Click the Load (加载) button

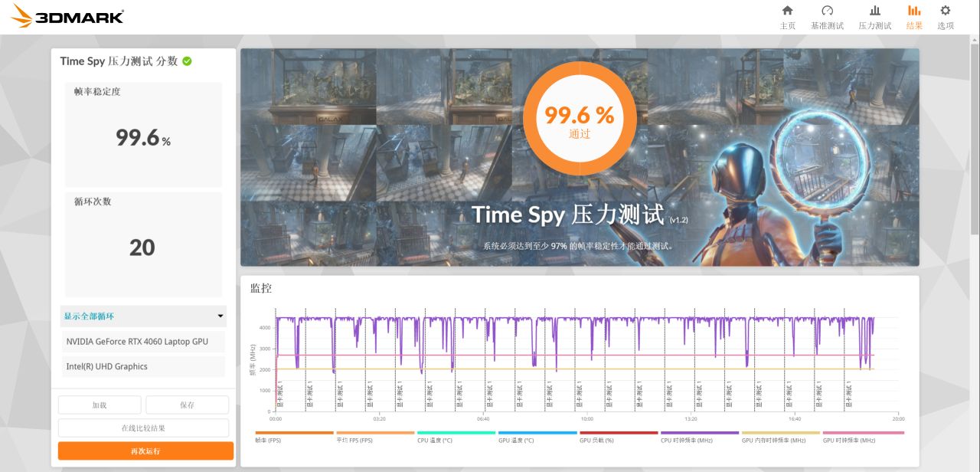100,405
